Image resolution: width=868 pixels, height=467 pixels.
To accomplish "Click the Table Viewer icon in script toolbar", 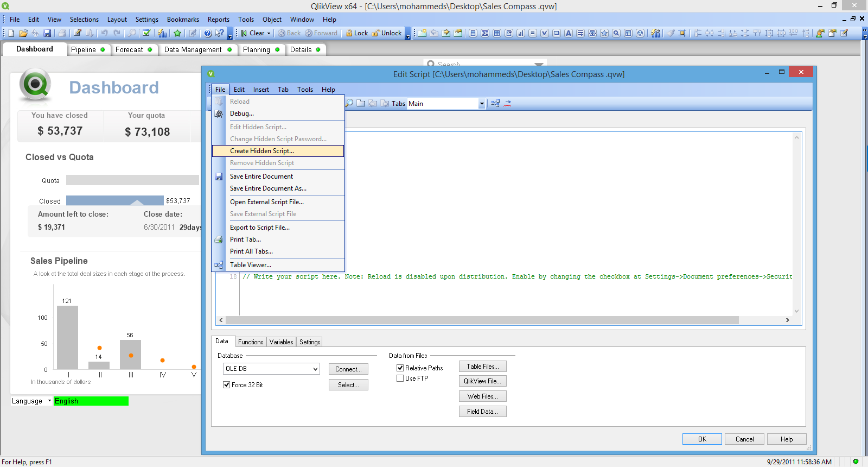I will tap(495, 103).
